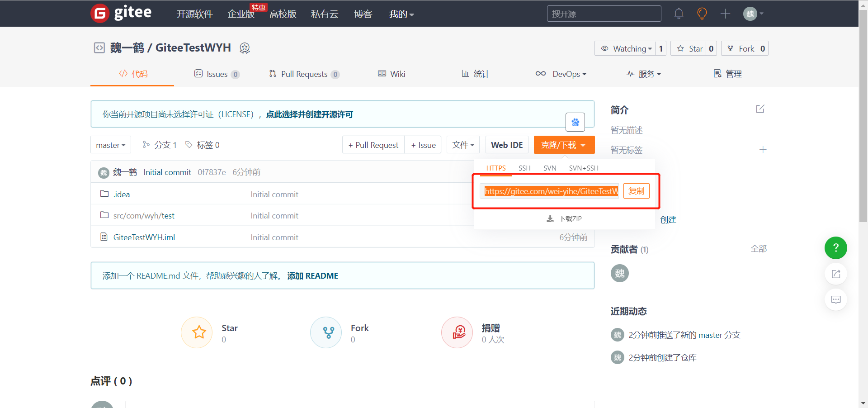Open the green help question-mark button
Image resolution: width=868 pixels, height=408 pixels.
(835, 248)
